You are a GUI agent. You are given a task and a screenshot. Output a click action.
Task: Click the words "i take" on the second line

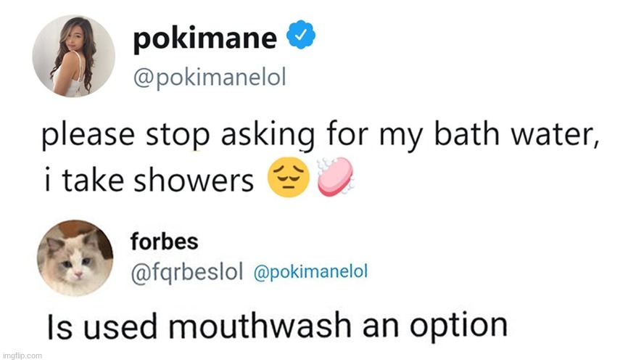tap(84, 181)
